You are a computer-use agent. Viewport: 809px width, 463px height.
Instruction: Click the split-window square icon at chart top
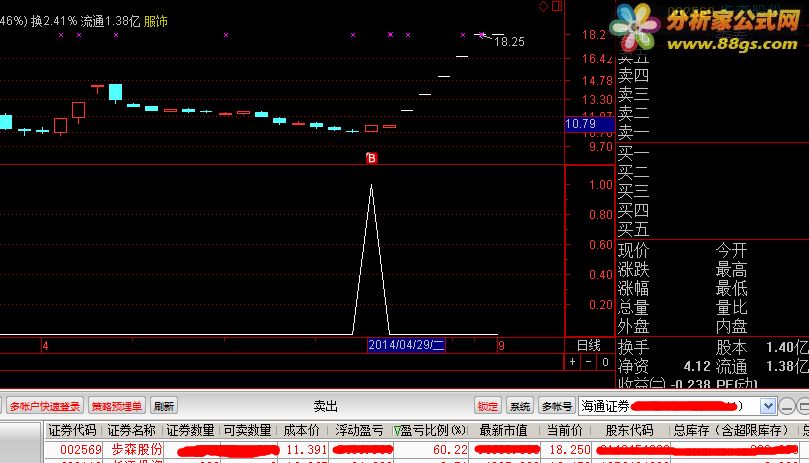point(557,6)
